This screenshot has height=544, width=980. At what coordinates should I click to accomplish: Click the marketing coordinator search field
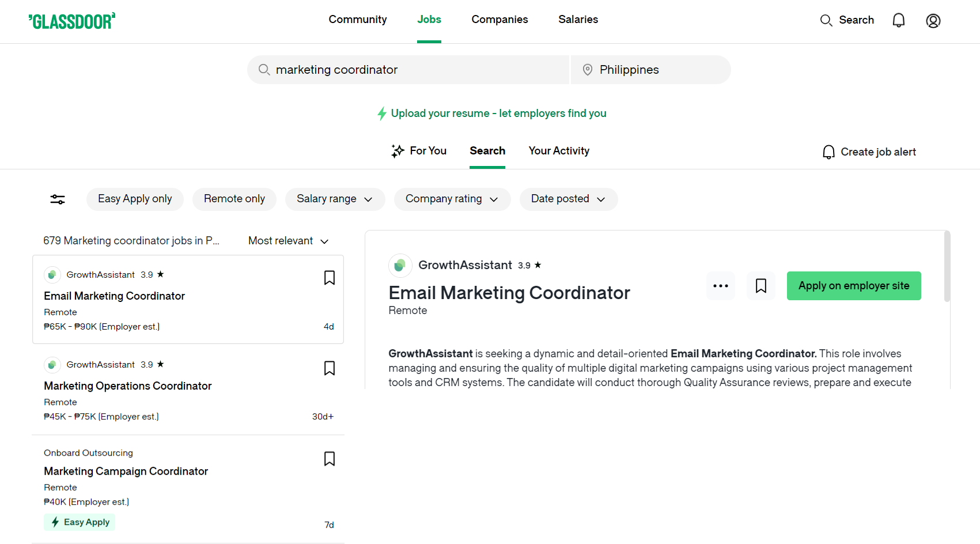408,70
